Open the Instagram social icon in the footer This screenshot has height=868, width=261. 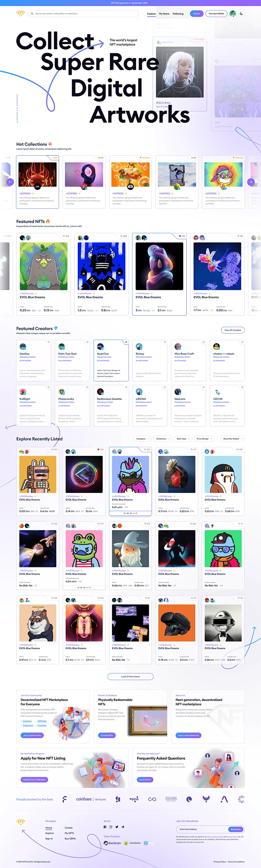(111, 827)
